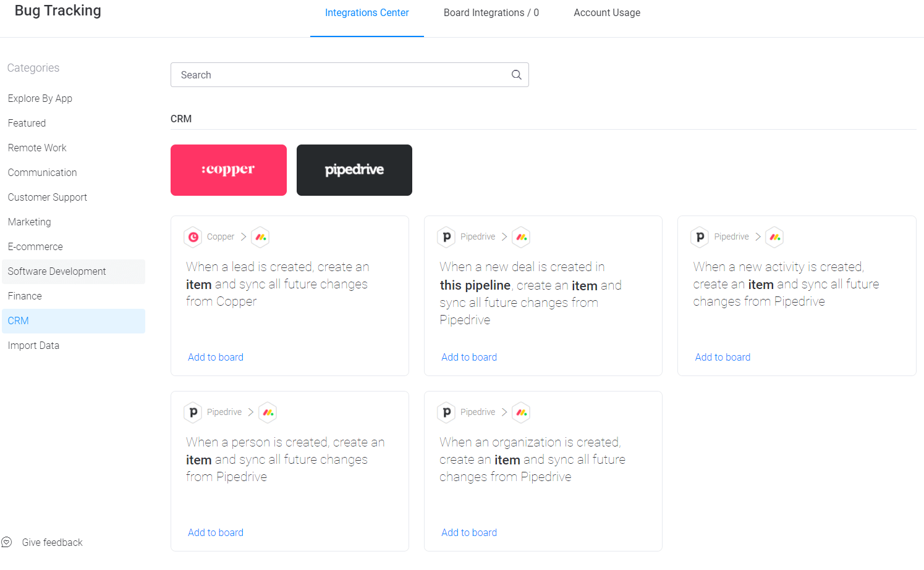Open the Integrations Center tab
Screen dimensions: 924x570
point(367,13)
